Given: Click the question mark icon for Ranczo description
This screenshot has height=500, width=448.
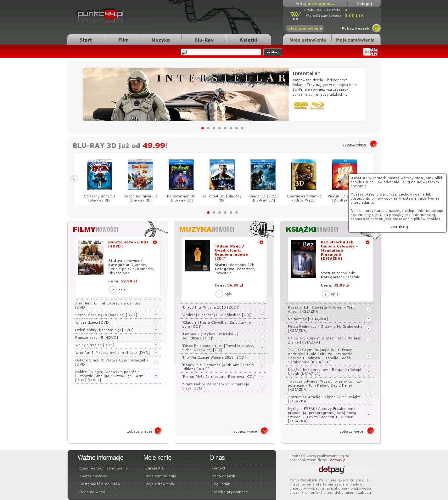Looking at the screenshot, I should (x=113, y=290).
